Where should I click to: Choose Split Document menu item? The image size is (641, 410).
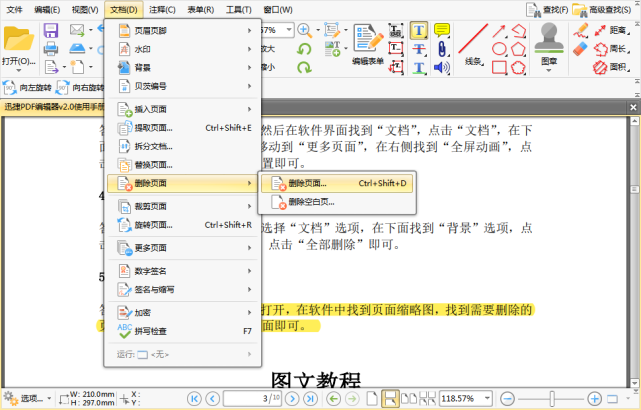(x=183, y=146)
